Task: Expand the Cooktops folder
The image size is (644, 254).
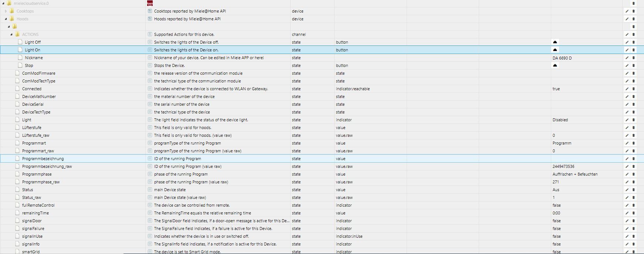Action: click(6, 11)
